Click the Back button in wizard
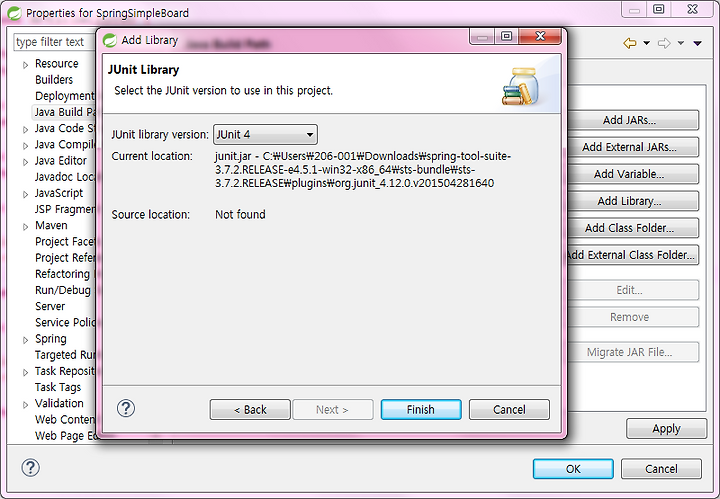The width and height of the screenshot is (720, 499). [250, 409]
